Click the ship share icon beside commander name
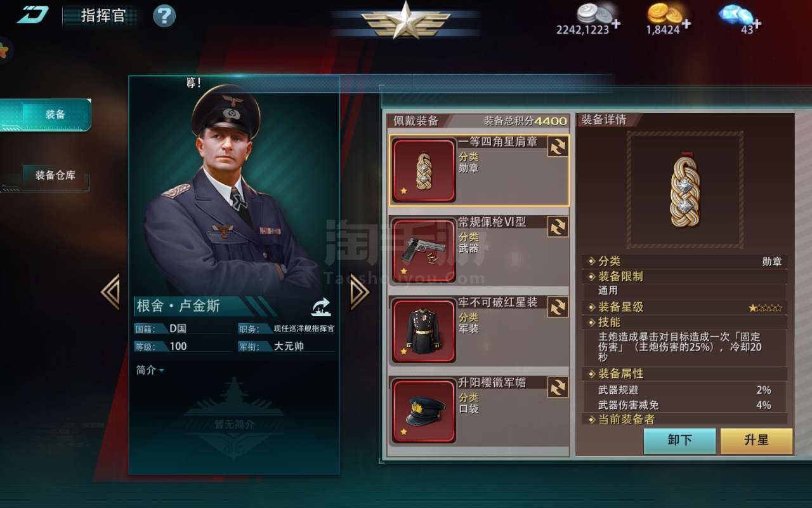 click(321, 307)
